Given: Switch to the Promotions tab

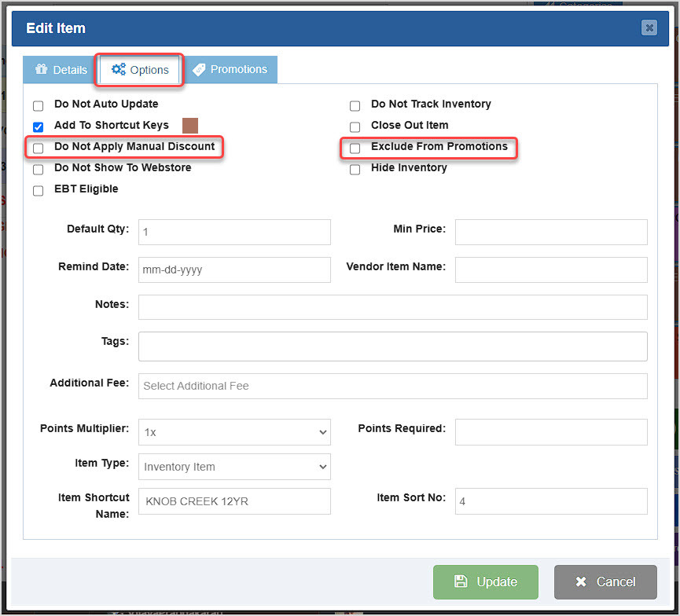Looking at the screenshot, I should [231, 70].
